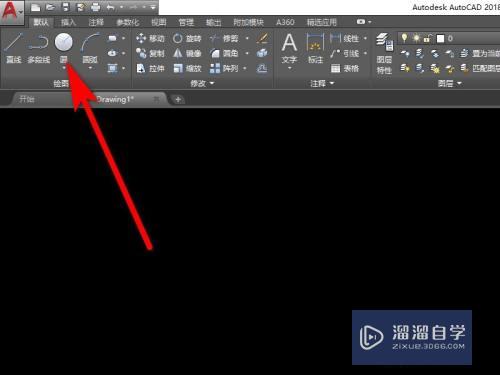Click the Offset icon in Modify panel
Image resolution: width=500 pixels, height=375 pixels.
pyautogui.click(x=263, y=68)
